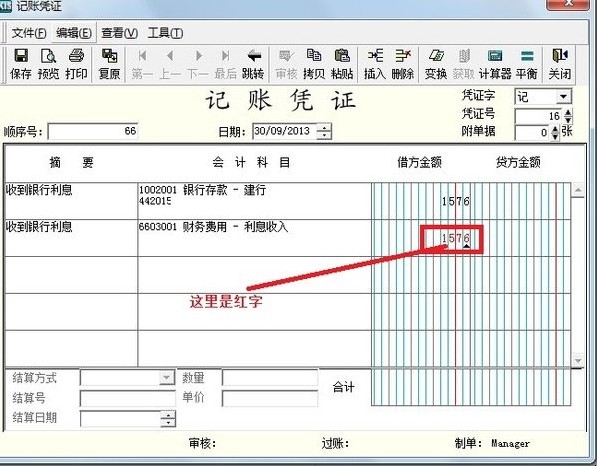The width and height of the screenshot is (597, 466).
Task: Open the 工具(T) menu
Action: coord(165,33)
